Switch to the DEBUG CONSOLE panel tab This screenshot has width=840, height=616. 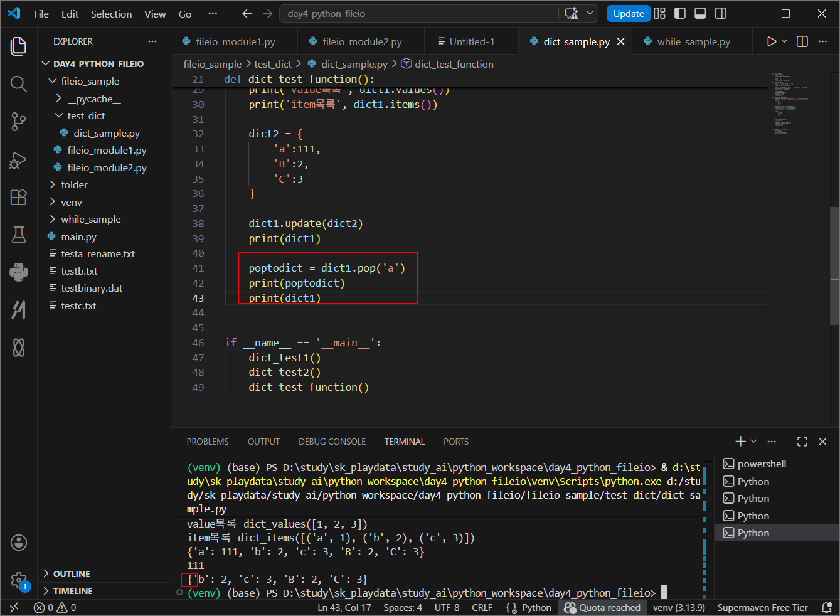[332, 442]
